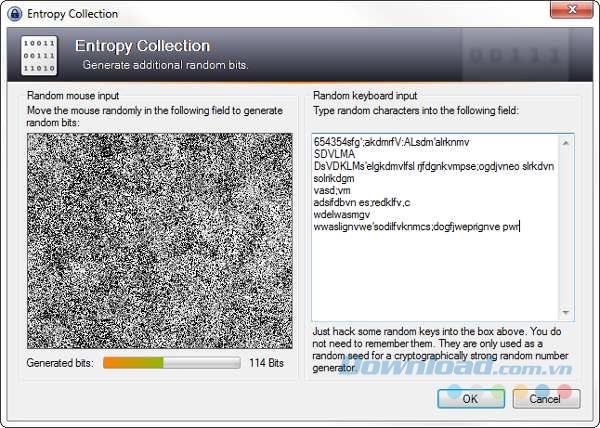Click the 'SDVLMA' line in the text box
Viewport: 600px width, 428px height.
click(x=334, y=154)
